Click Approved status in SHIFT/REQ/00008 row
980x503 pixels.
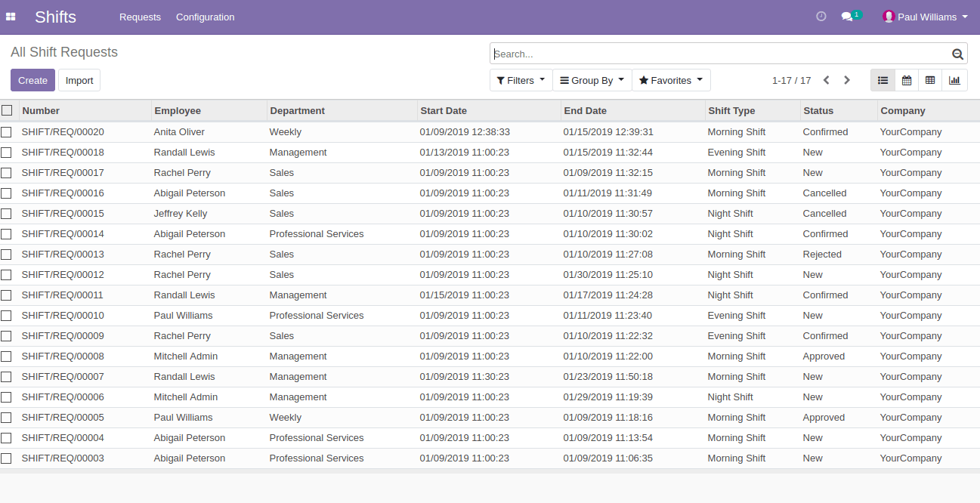[x=824, y=356]
